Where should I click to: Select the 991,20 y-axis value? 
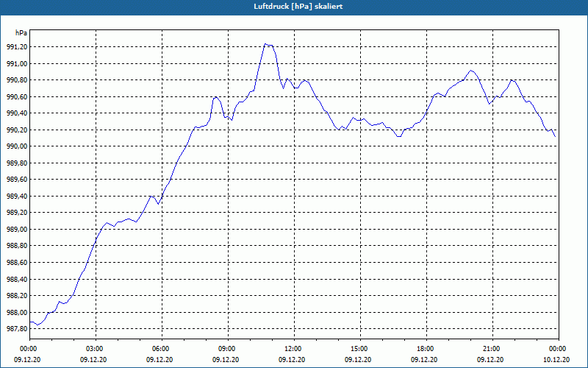[x=17, y=47]
